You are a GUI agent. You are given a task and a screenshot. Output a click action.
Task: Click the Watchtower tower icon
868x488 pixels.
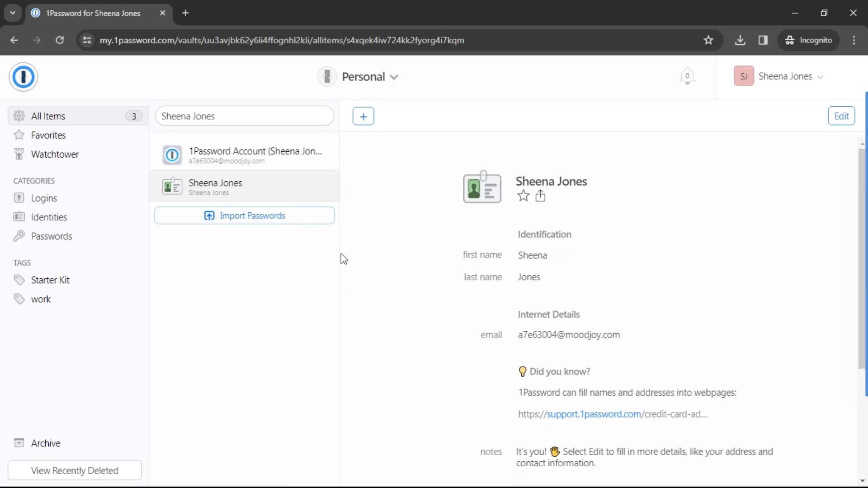point(19,154)
